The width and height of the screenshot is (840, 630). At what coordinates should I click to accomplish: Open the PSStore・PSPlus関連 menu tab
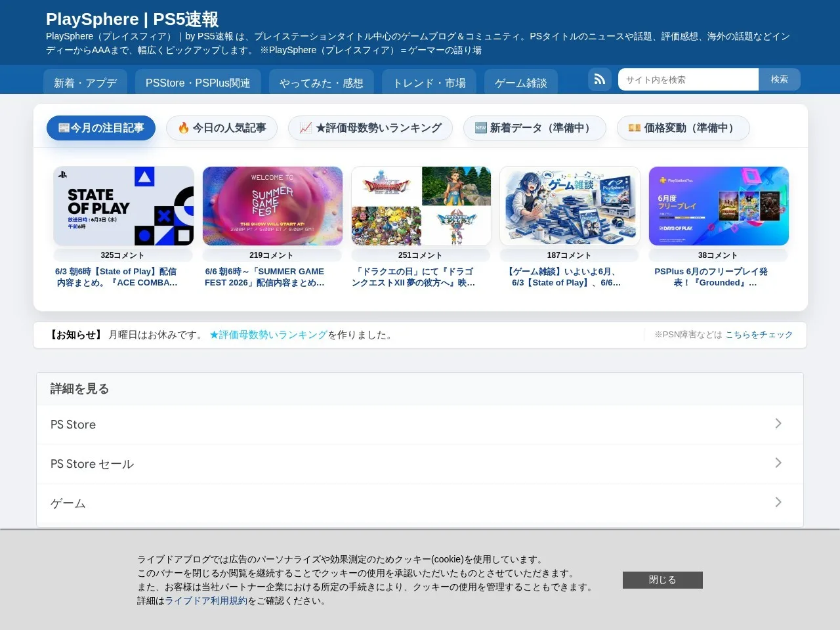point(198,82)
